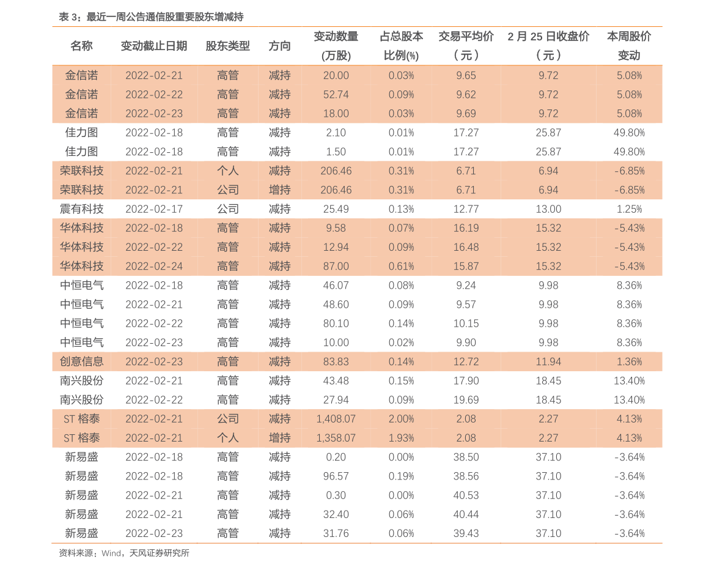This screenshot has height=570, width=728.
Task: Select quantity 43.48 for 南兴股份
Action: [x=336, y=380]
